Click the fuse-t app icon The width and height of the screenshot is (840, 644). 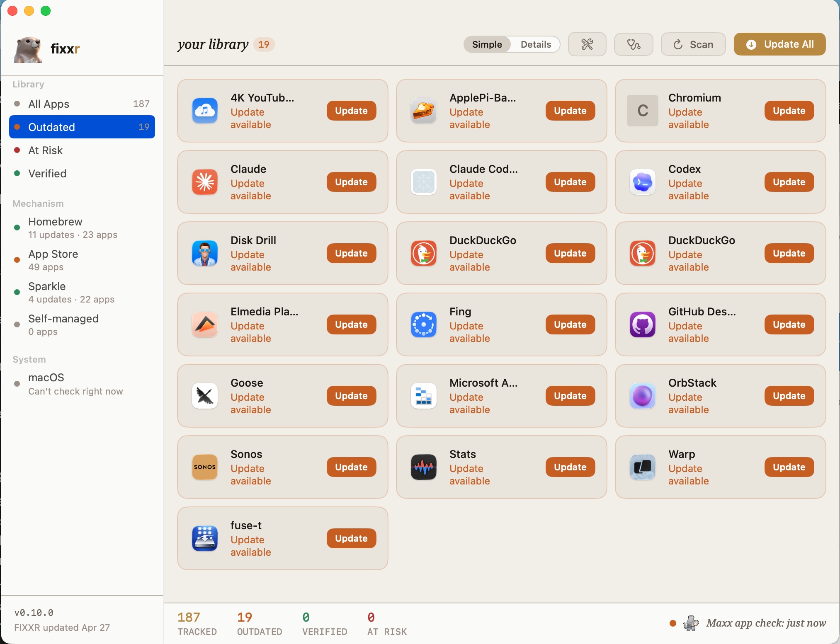(204, 538)
